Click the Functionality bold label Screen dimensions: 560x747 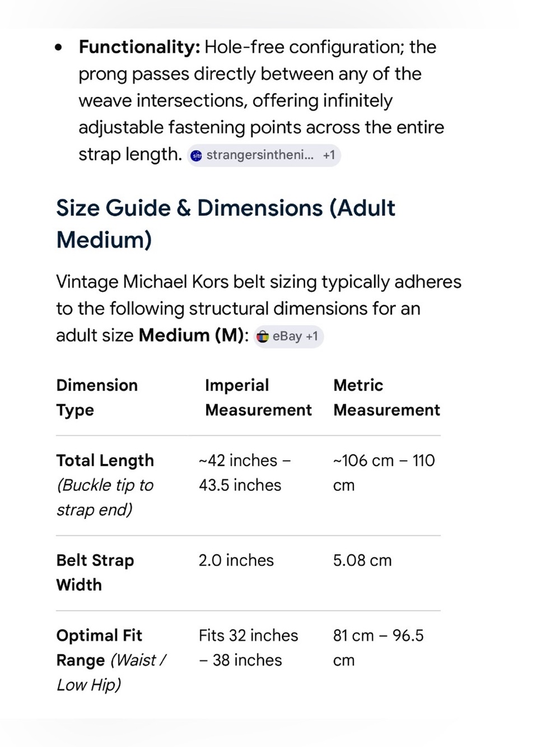(139, 47)
